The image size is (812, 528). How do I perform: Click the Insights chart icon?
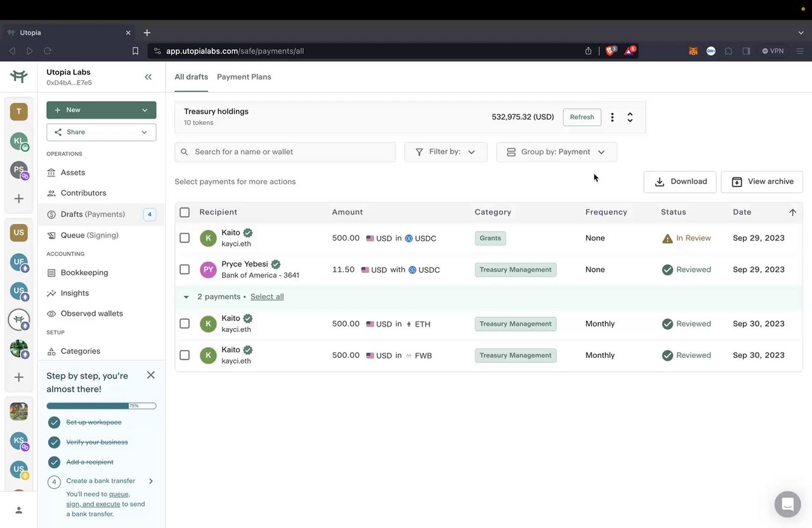[51, 293]
